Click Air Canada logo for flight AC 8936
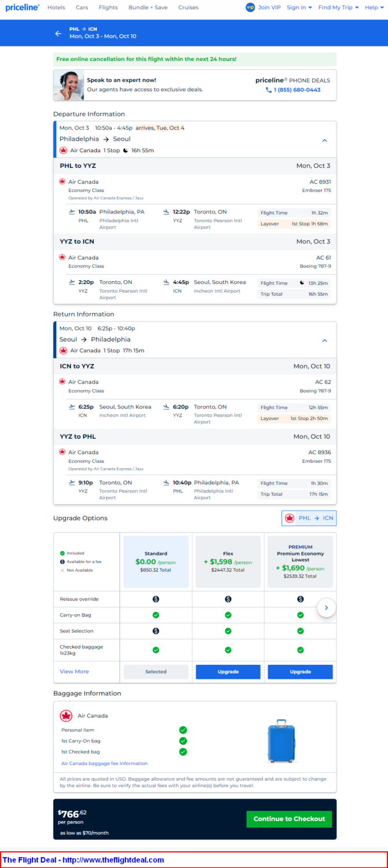Image resolution: width=388 pixels, height=868 pixels. pos(62,452)
